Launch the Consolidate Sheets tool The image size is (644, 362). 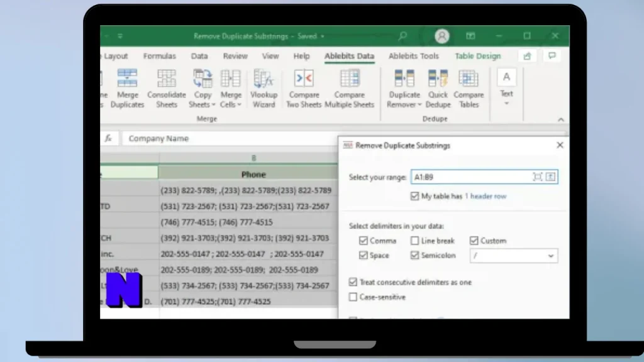pos(166,89)
